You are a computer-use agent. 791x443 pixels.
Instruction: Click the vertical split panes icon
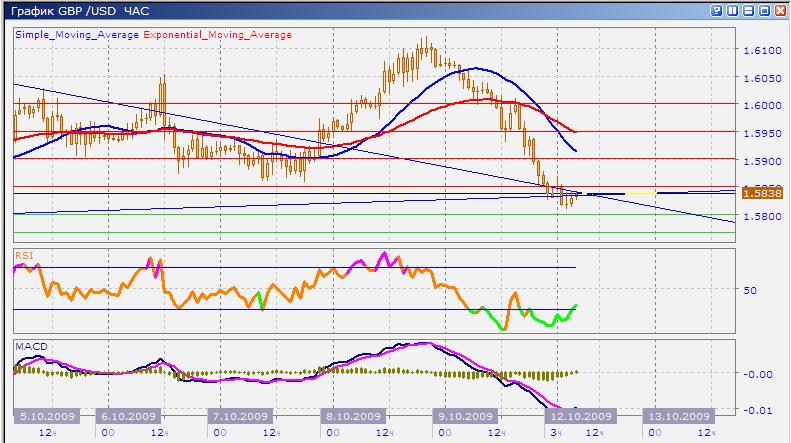pyautogui.click(x=732, y=9)
